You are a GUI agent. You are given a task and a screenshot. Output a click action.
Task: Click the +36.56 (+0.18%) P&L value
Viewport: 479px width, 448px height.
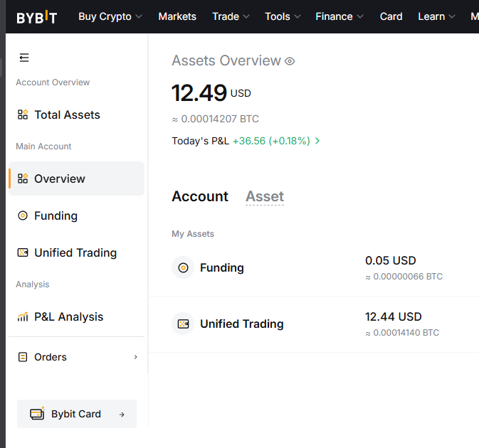tap(271, 141)
